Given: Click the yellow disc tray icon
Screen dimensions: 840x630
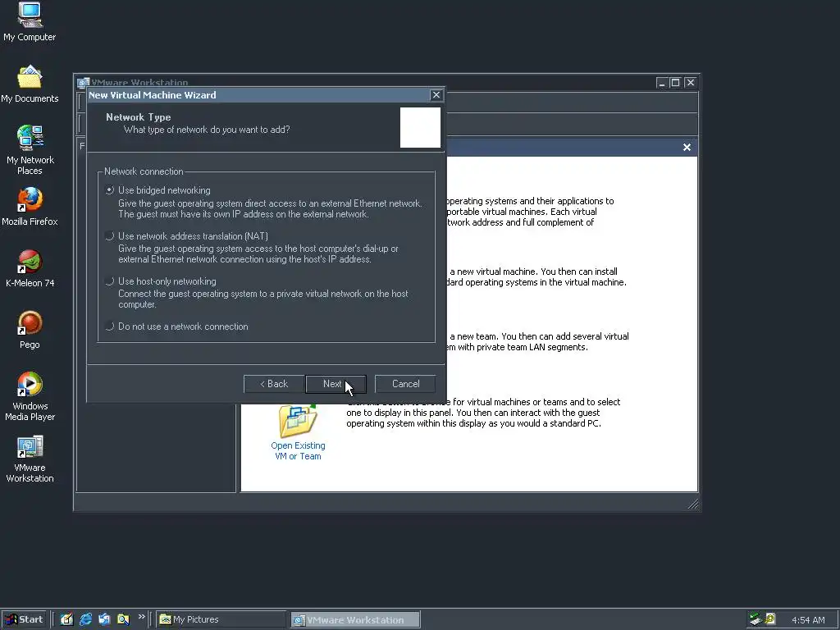Looking at the screenshot, I should [x=770, y=619].
